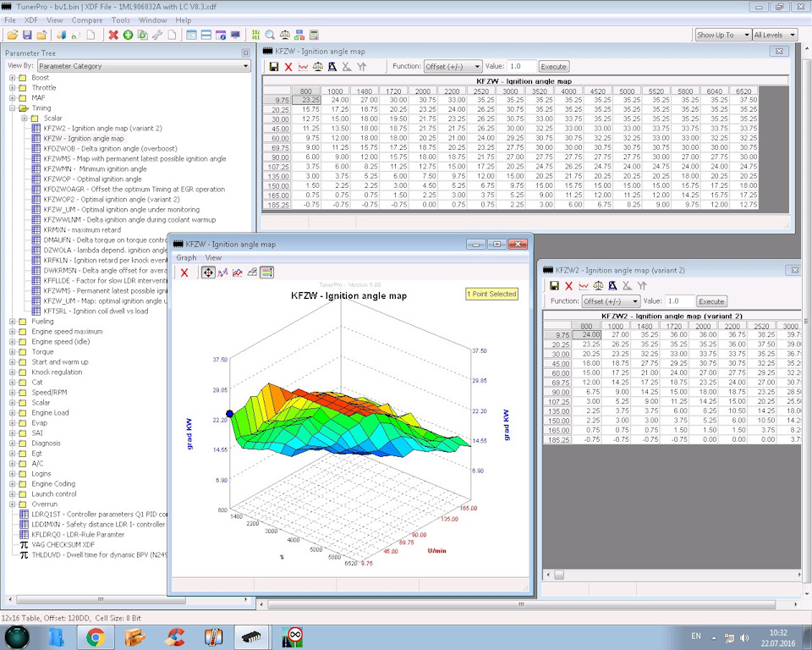Viewport: 812px width, 650px height.
Task: Click the graph icon in KFZW table toolbar
Action: pos(303,66)
